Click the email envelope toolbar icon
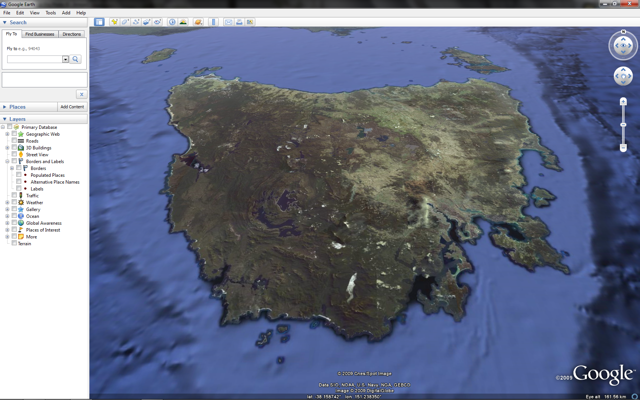 pos(229,22)
